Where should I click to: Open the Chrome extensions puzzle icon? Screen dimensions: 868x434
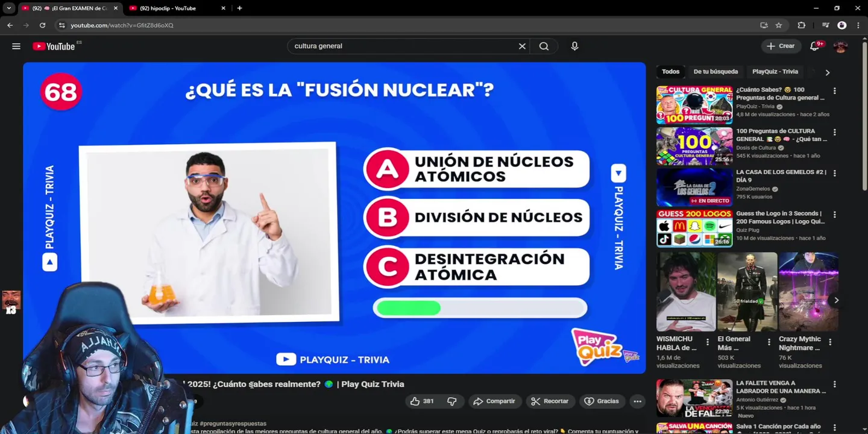click(801, 25)
